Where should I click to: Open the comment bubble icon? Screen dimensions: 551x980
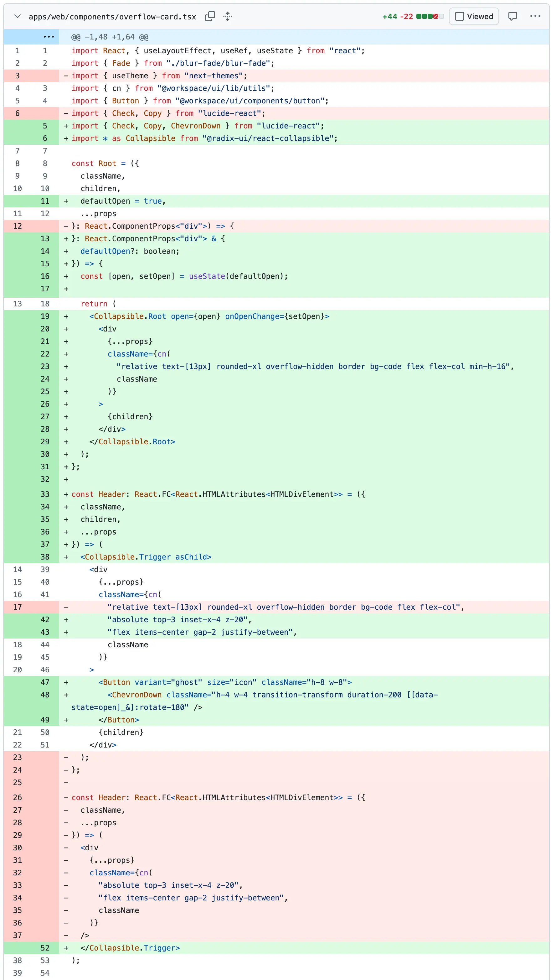(513, 16)
